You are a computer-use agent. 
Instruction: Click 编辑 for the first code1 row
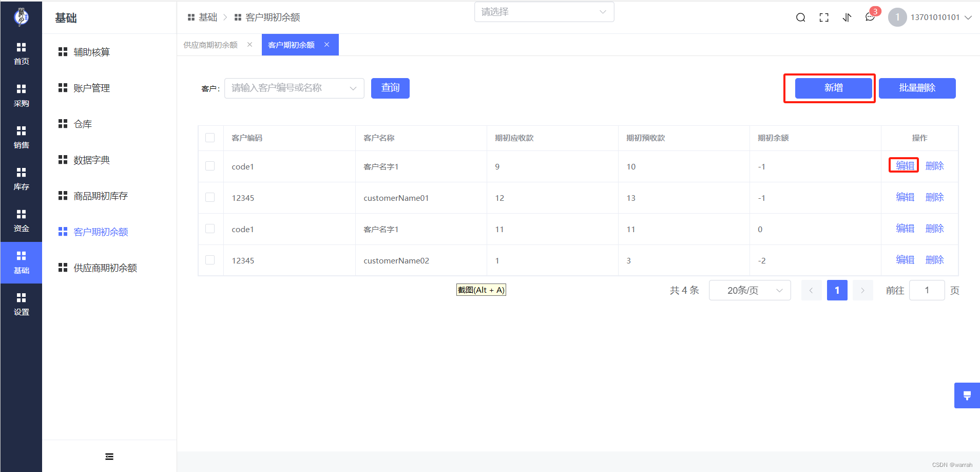click(905, 166)
